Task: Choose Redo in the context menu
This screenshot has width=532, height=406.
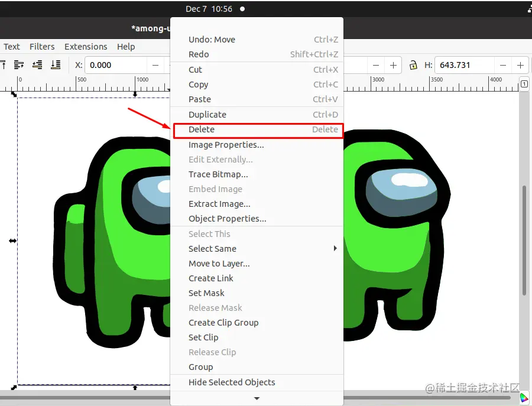Action: 257,54
